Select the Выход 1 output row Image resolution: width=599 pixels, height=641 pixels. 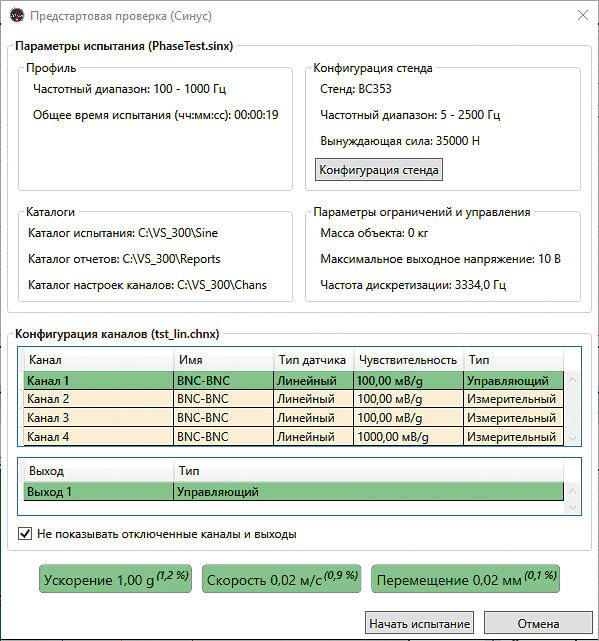point(294,491)
